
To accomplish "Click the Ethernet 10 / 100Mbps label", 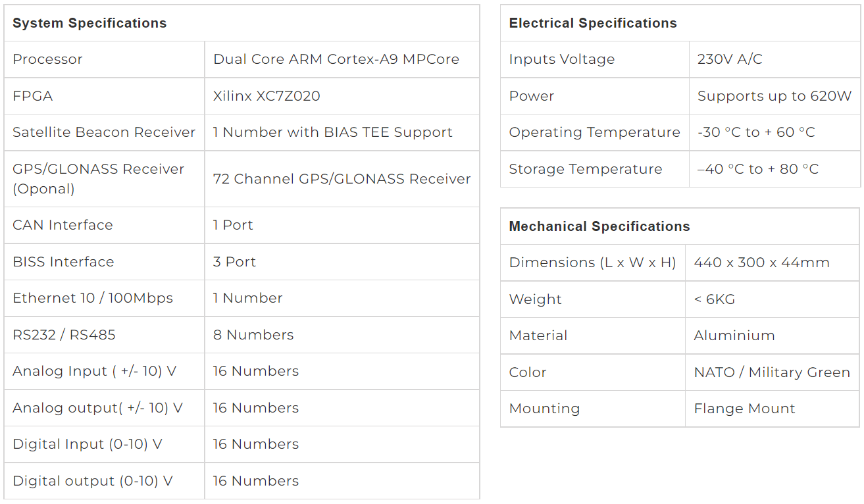I will coord(93,298).
